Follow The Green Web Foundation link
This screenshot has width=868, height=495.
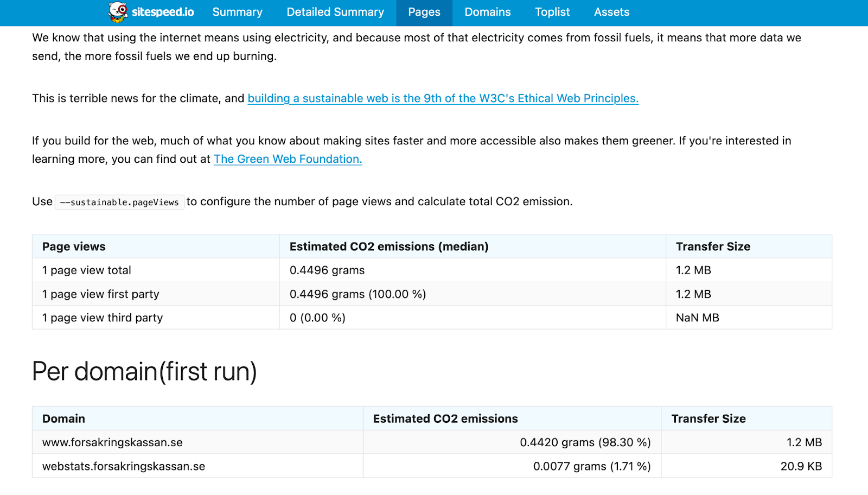(x=288, y=159)
